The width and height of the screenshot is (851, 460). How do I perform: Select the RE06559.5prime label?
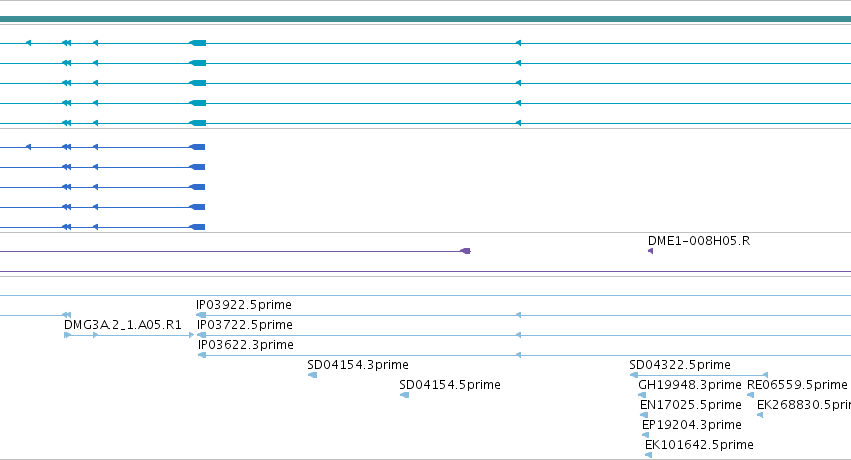(797, 385)
